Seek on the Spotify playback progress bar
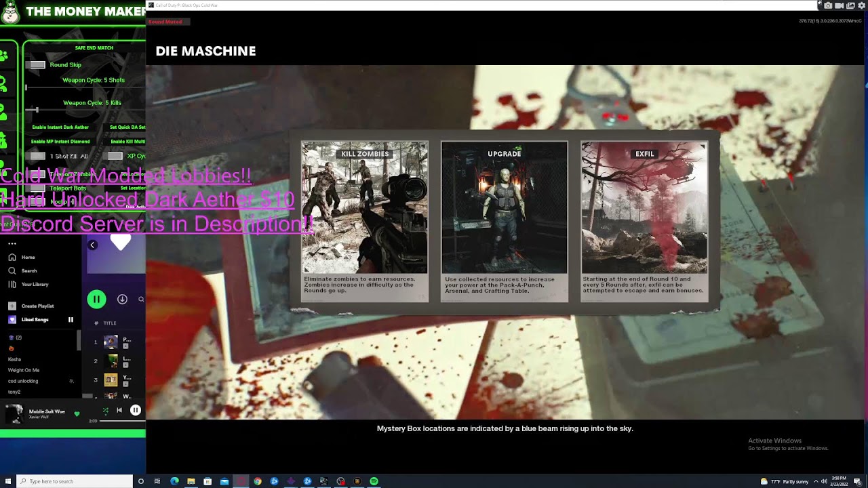This screenshot has width=868, height=488. click(122, 421)
